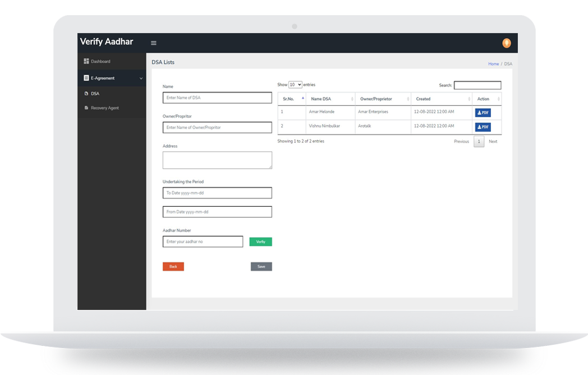Open the Show entries count dropdown
This screenshot has height=375, width=588.
[x=295, y=85]
